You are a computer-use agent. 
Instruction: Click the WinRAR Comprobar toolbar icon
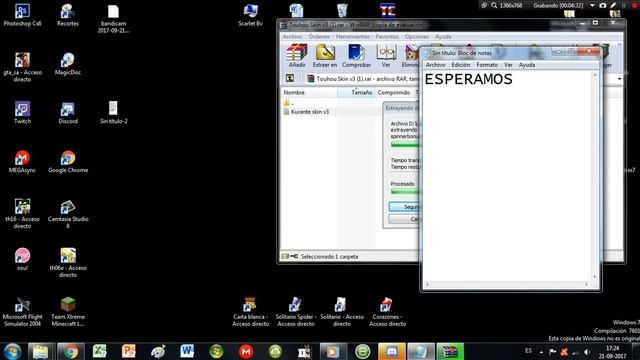click(x=356, y=56)
